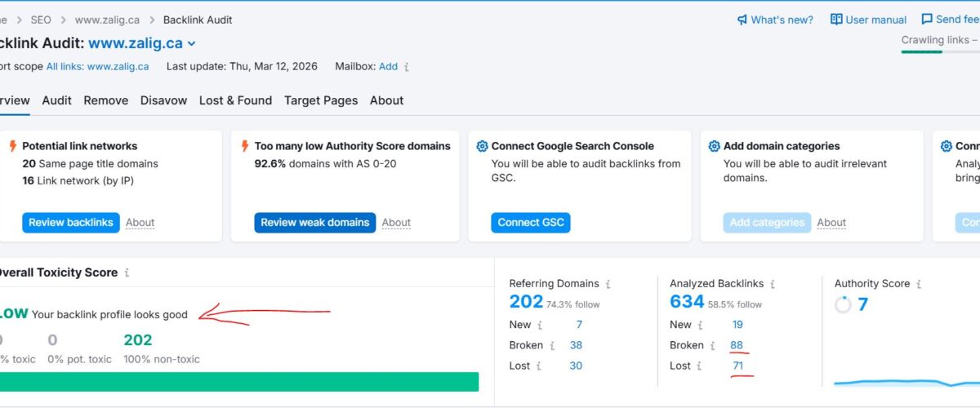Click the gear icon on Connect Google Search Console
The image size is (980, 408).
point(482,146)
